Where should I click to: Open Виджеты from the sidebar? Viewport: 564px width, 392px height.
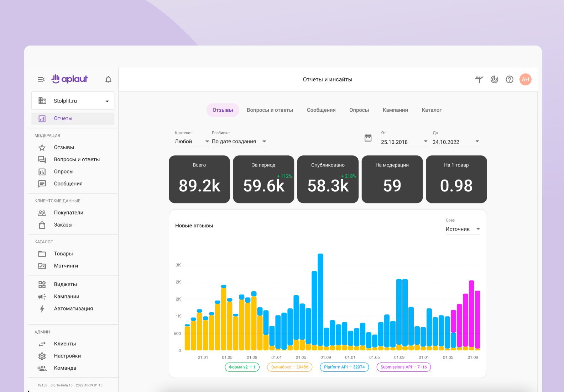[x=65, y=284]
